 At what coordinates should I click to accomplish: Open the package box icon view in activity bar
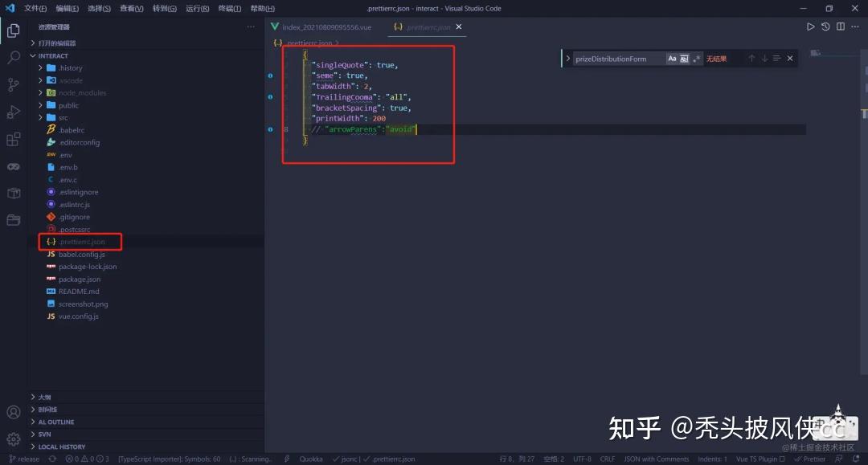[14, 193]
